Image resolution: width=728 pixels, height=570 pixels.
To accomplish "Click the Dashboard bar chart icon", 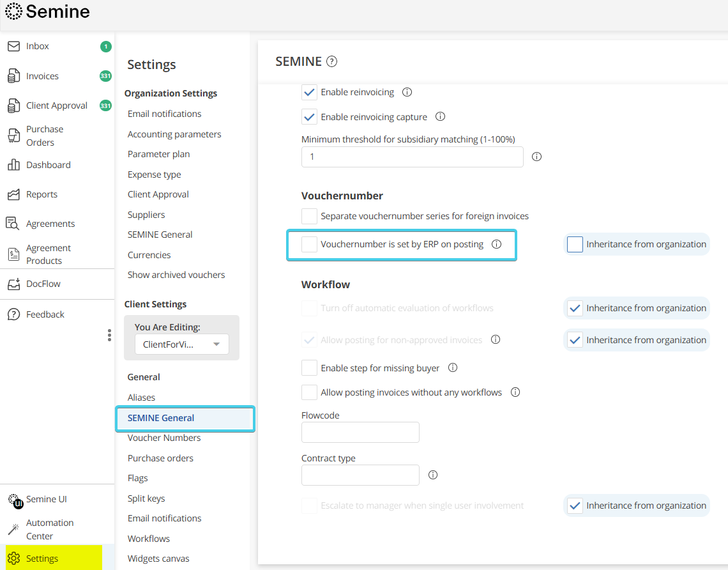I will [13, 165].
